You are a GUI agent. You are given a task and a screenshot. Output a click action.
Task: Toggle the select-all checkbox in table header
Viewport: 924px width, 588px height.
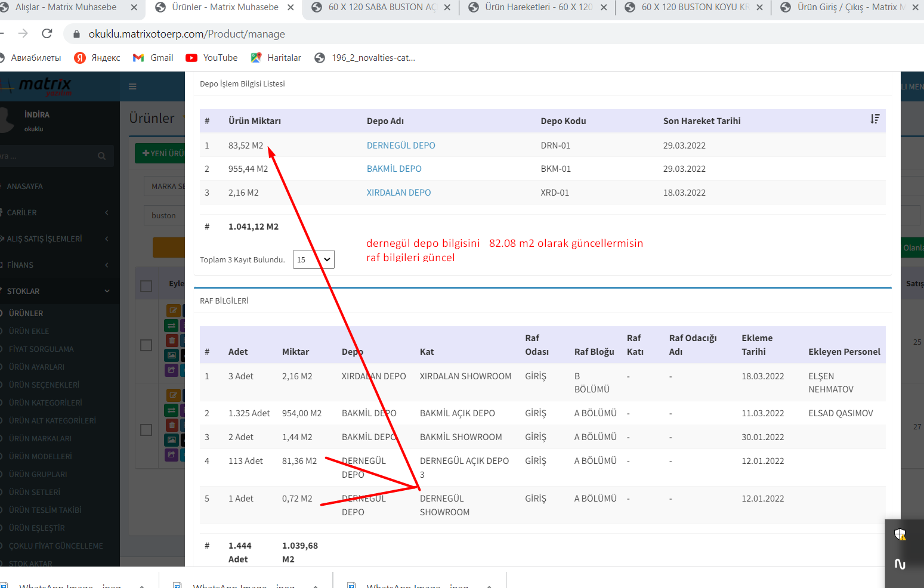146,286
